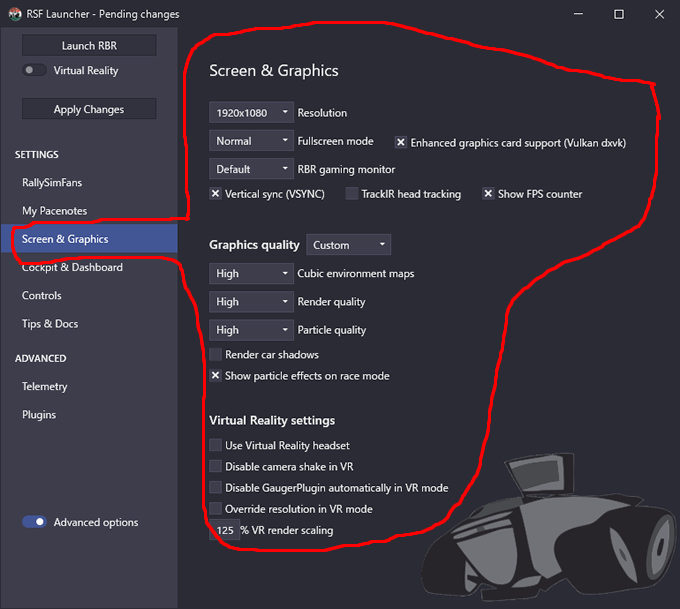Open the RallySimFans settings page
Image resolution: width=680 pixels, height=609 pixels.
(x=52, y=183)
